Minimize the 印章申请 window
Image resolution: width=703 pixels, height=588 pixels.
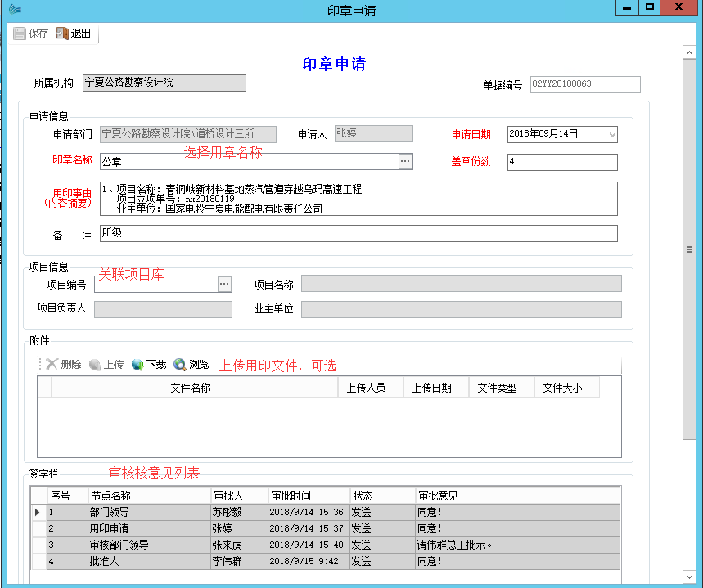[x=627, y=7]
